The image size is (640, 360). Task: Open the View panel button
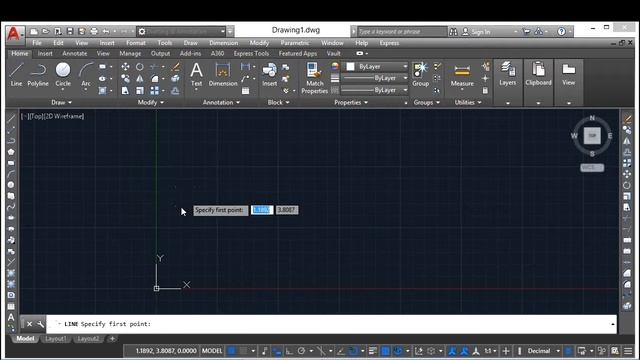tap(569, 74)
